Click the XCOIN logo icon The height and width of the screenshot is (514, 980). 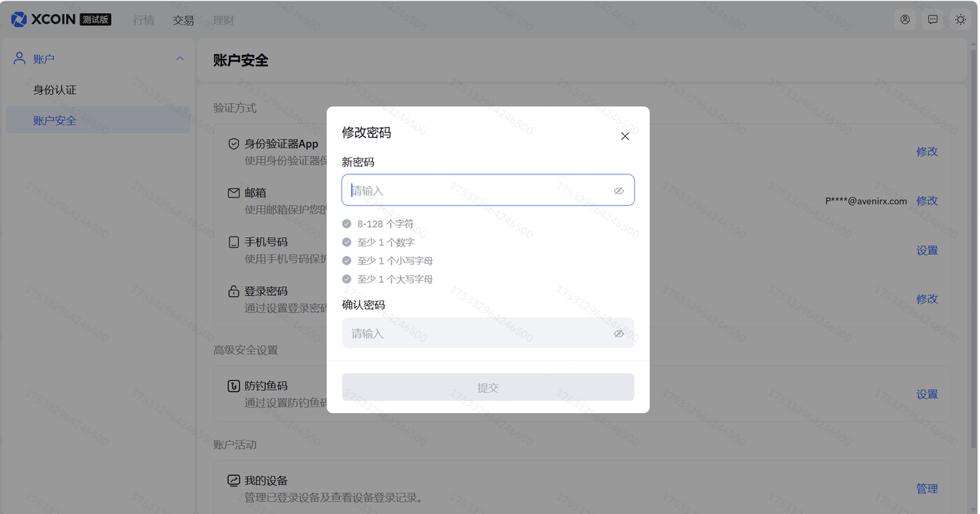pos(19,20)
